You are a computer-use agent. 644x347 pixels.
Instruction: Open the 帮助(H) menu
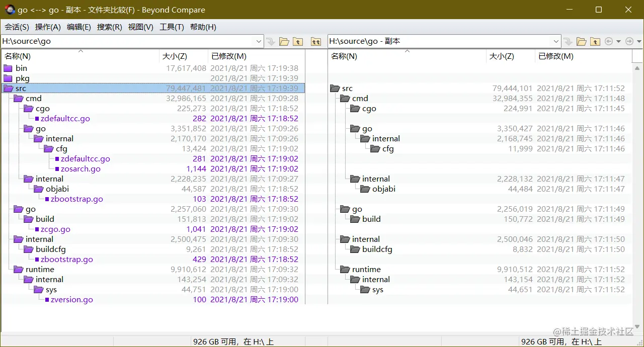[x=203, y=27]
